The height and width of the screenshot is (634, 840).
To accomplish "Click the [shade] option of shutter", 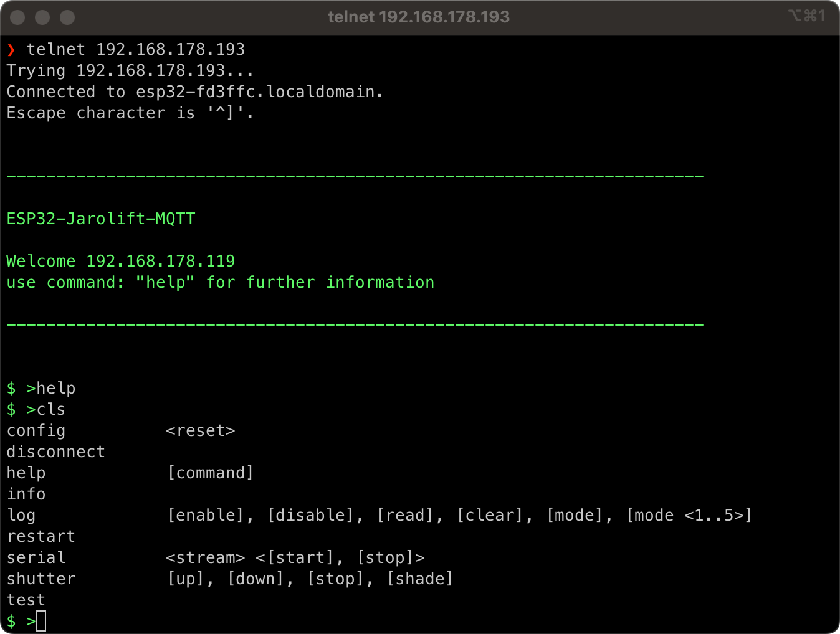I will coord(420,579).
